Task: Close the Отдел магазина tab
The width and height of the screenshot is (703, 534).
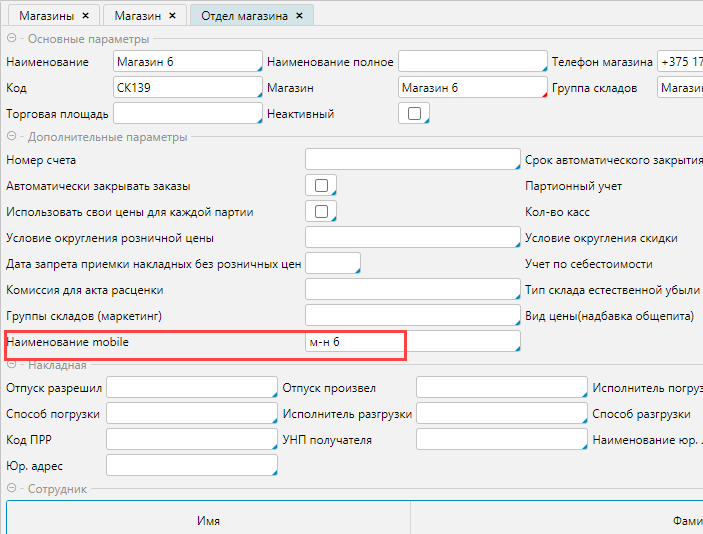Action: coord(299,16)
